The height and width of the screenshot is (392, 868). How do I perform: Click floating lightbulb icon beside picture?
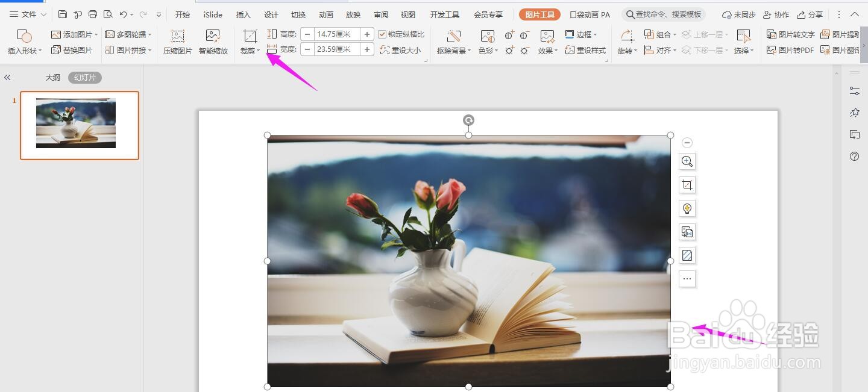pyautogui.click(x=687, y=208)
